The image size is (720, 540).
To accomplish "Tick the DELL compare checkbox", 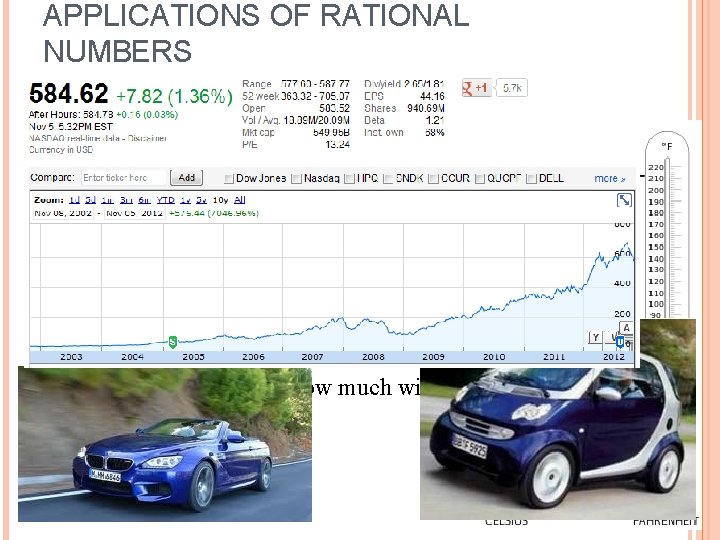I will click(x=532, y=179).
